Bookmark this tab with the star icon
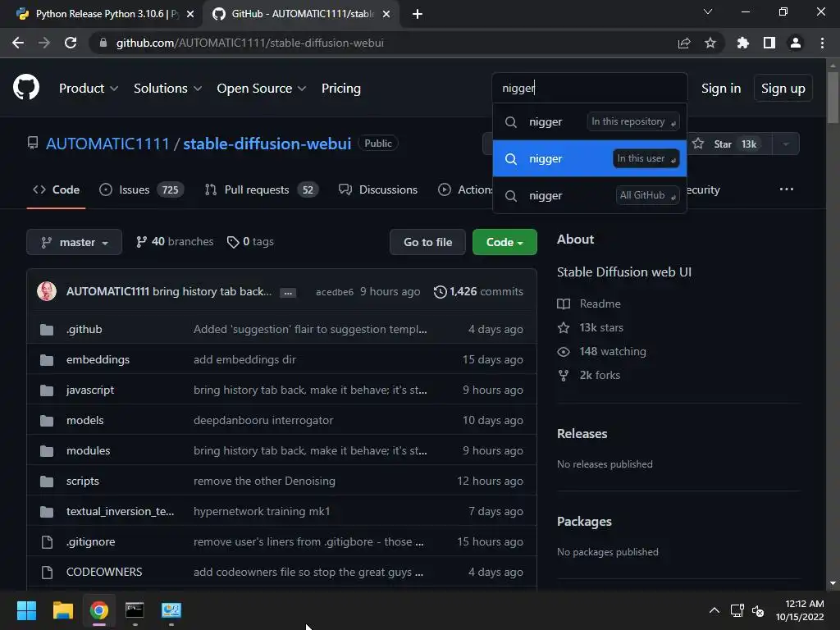The image size is (840, 630). (710, 43)
